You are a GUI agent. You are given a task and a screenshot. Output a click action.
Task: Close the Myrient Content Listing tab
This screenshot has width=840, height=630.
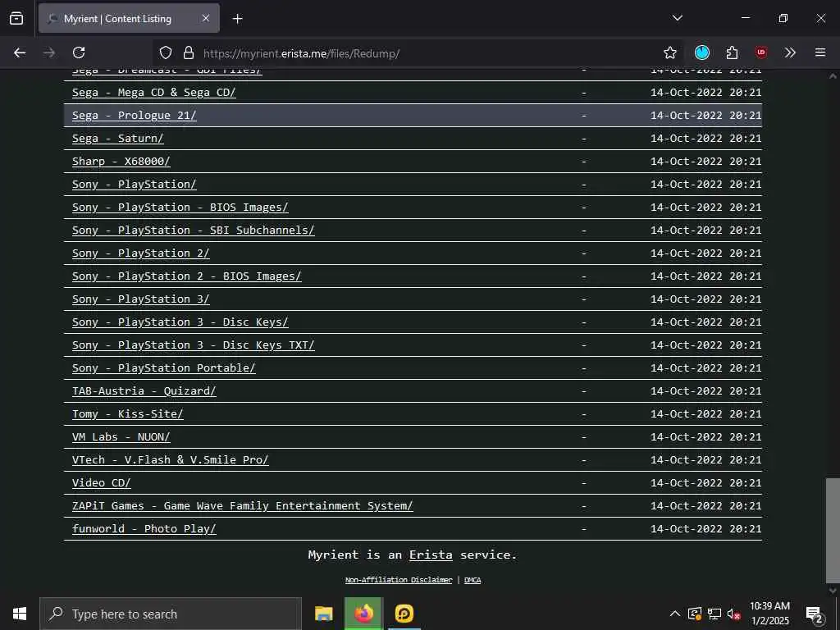(x=206, y=19)
